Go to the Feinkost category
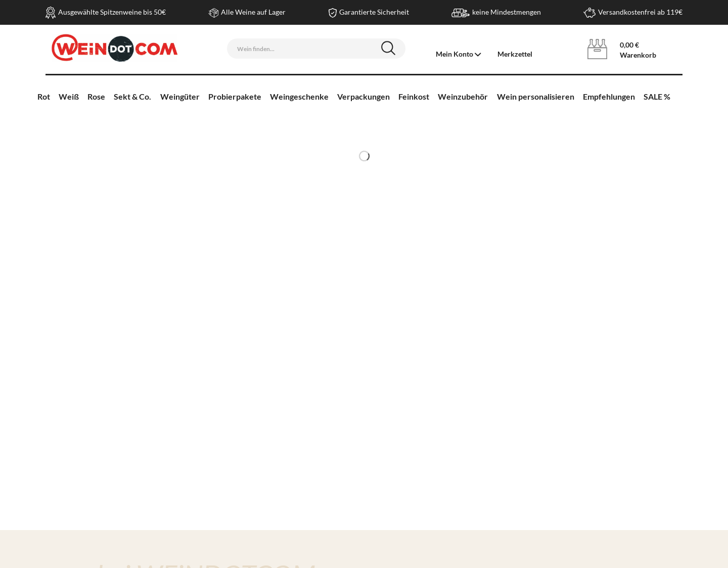The height and width of the screenshot is (568, 728). pos(414,97)
